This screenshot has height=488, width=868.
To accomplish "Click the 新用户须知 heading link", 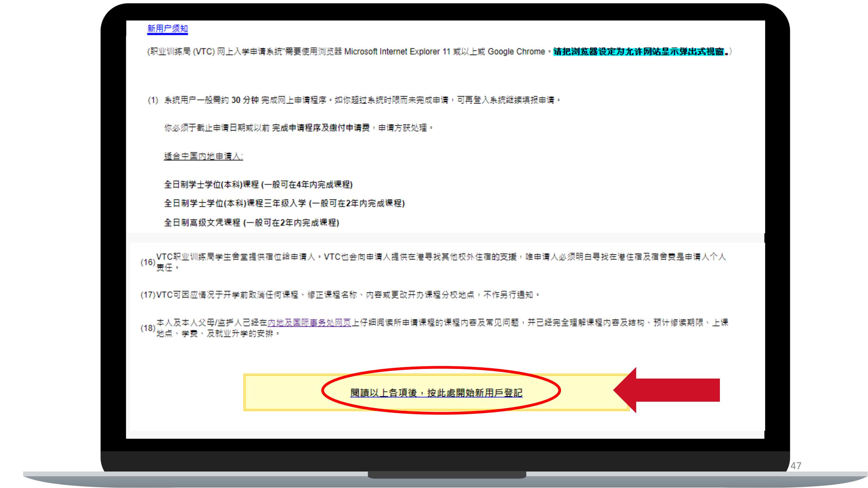I will [168, 29].
